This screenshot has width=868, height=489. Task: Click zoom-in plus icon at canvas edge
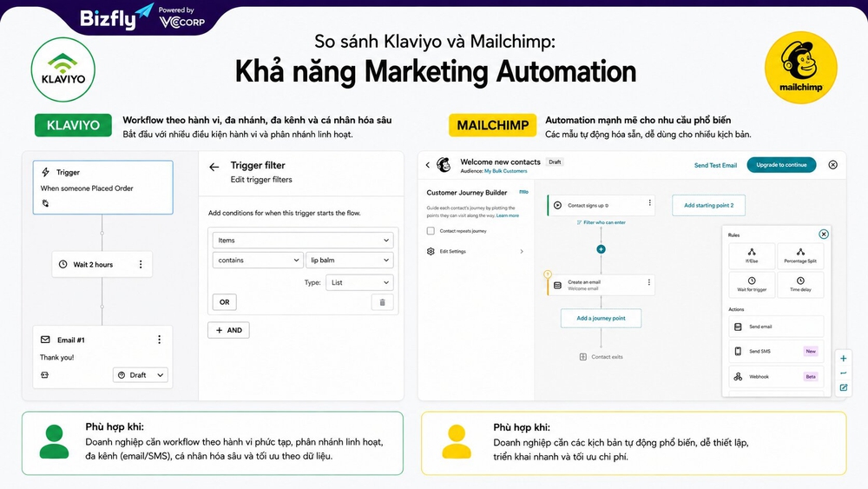click(843, 359)
